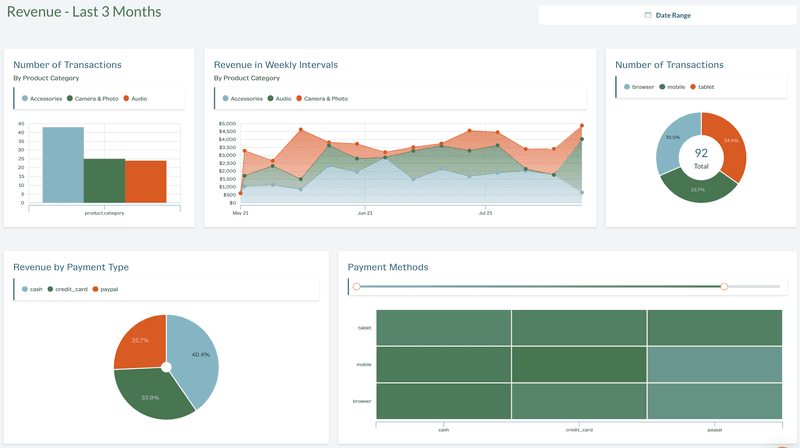The image size is (800, 448).
Task: Click the tablet / credit_card heatmap cell
Action: 579,328
